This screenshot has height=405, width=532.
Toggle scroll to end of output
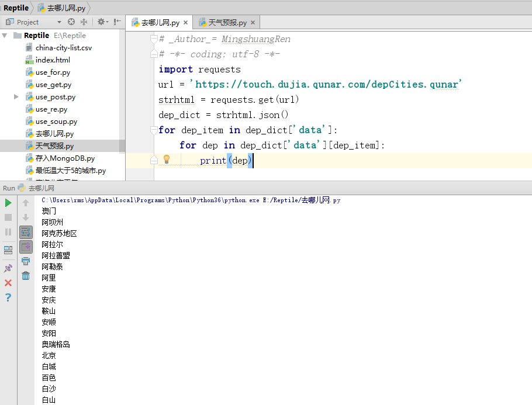pos(26,247)
